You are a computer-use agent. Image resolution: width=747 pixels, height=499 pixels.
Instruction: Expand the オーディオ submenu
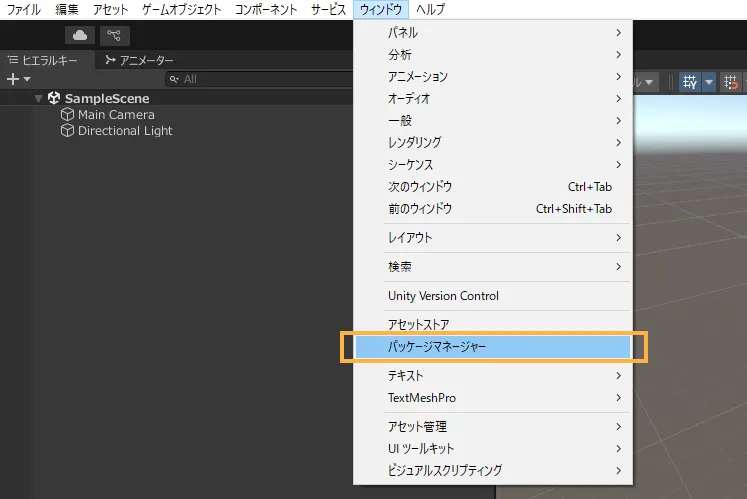pos(493,99)
